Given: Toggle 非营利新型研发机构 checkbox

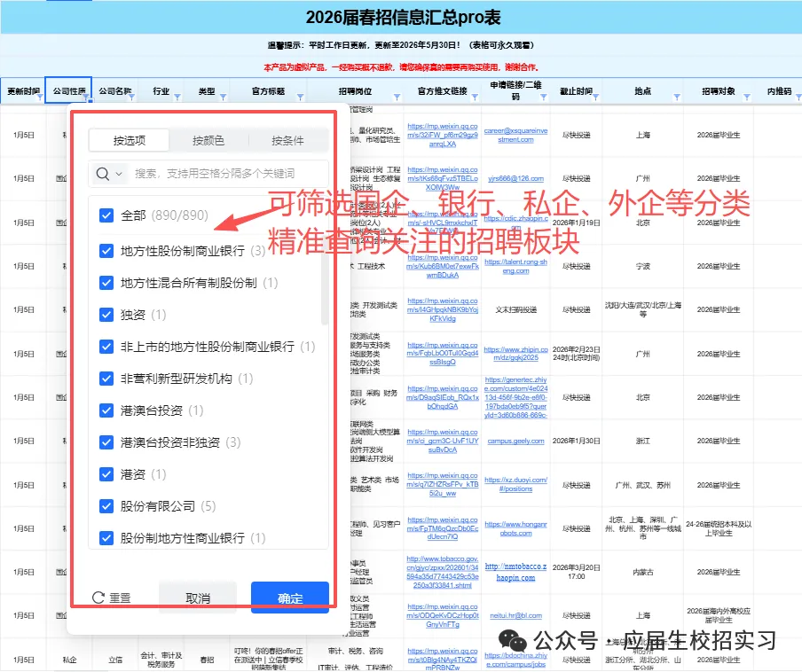Looking at the screenshot, I should 106,379.
